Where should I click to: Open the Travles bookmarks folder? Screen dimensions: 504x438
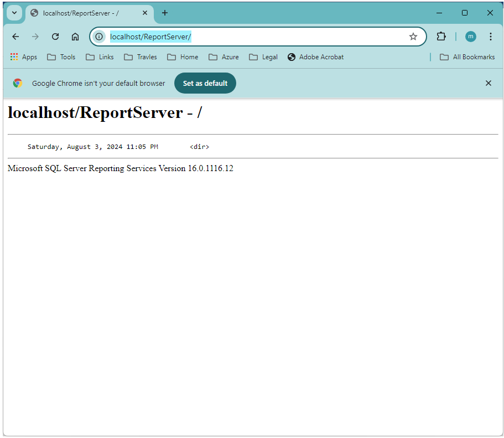(141, 57)
